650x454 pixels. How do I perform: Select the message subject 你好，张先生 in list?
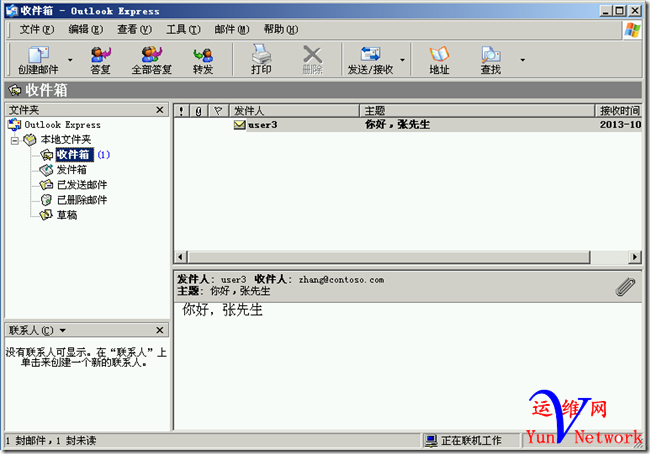pyautogui.click(x=398, y=124)
